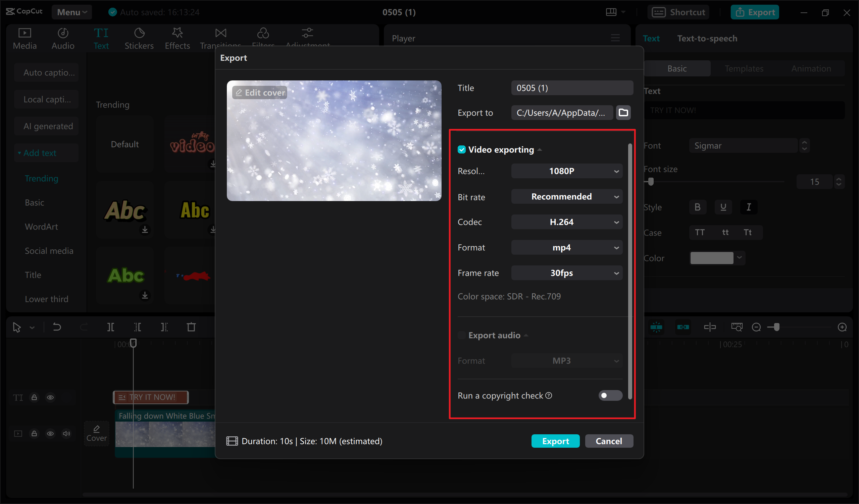The height and width of the screenshot is (504, 859).
Task: Click the Title input field 0505 (1)
Action: (x=572, y=88)
